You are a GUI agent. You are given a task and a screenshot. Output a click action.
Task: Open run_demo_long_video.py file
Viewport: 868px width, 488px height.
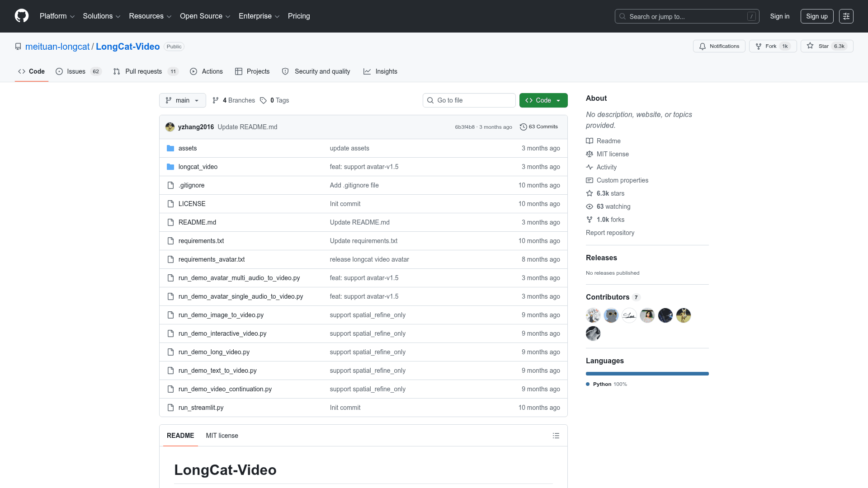pos(214,352)
